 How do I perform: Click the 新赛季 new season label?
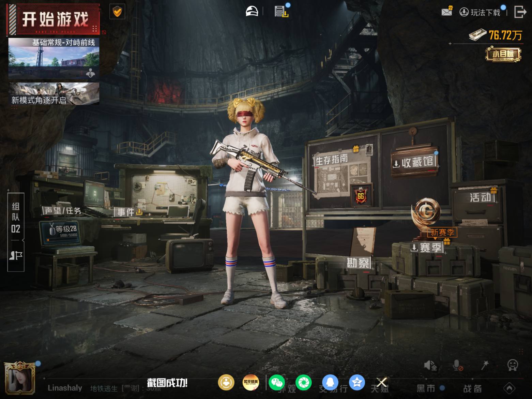(442, 232)
